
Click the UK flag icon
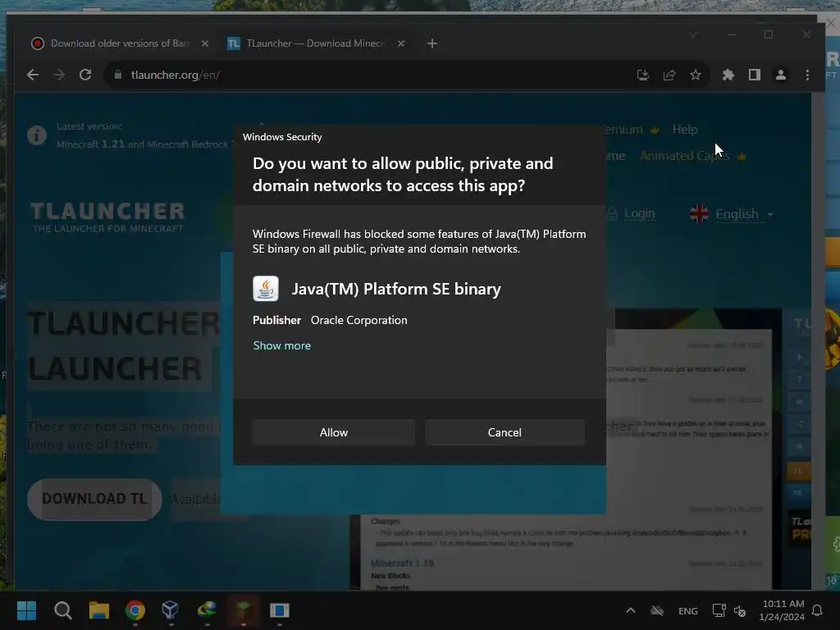699,214
